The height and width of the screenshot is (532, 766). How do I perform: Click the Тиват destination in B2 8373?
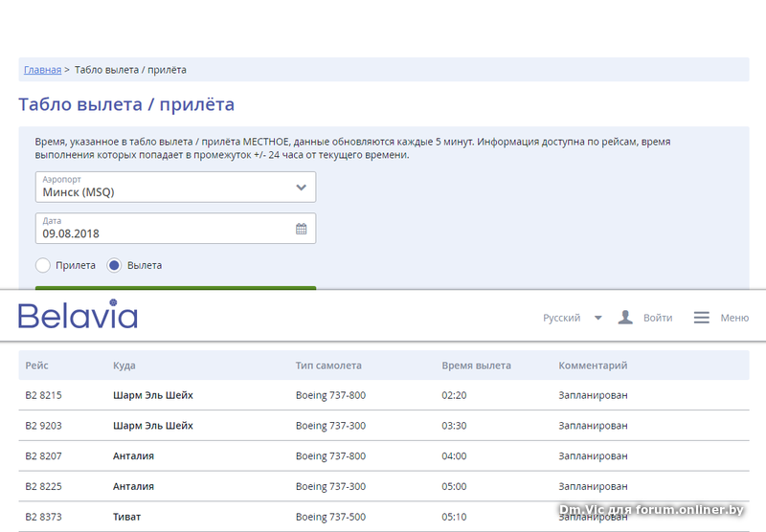[x=126, y=517]
